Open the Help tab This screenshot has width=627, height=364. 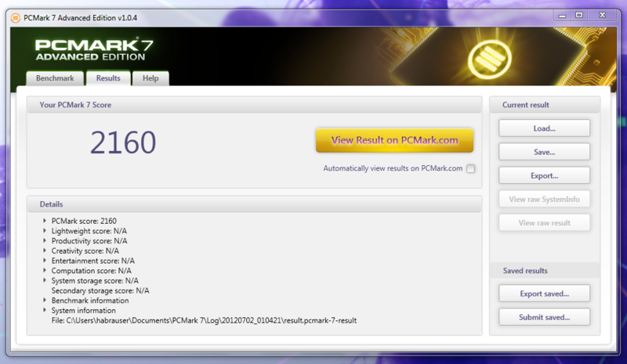pyautogui.click(x=150, y=78)
